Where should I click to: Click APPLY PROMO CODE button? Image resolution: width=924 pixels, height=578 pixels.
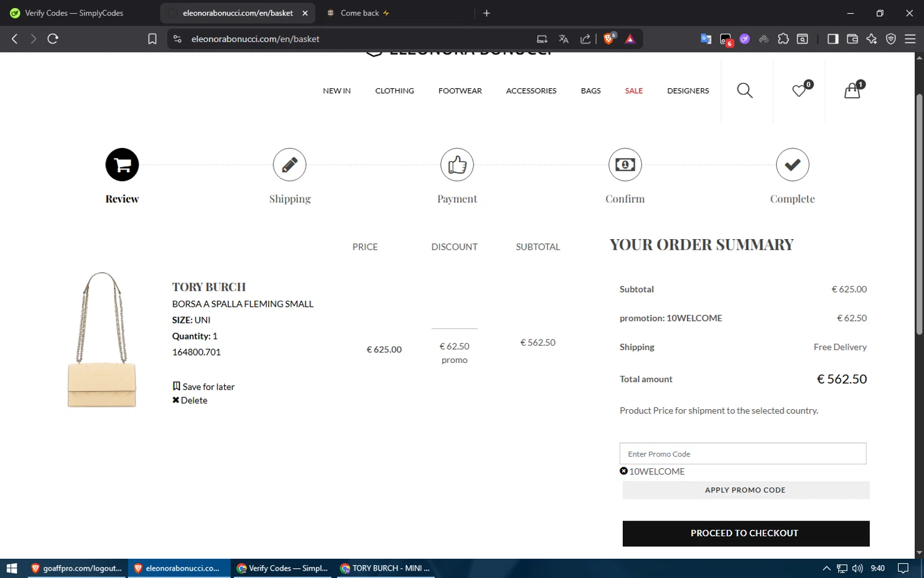(746, 490)
